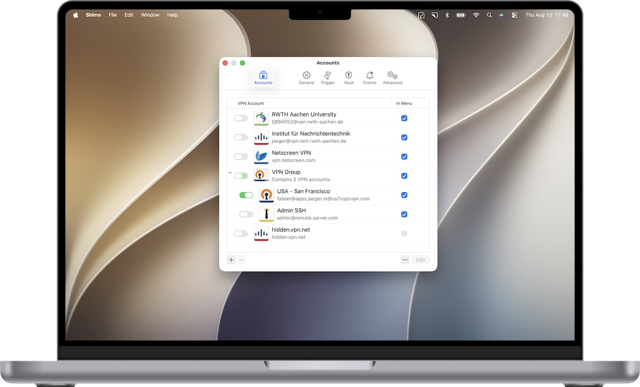This screenshot has height=387, width=640.
Task: Click the Edit button
Action: pos(420,260)
